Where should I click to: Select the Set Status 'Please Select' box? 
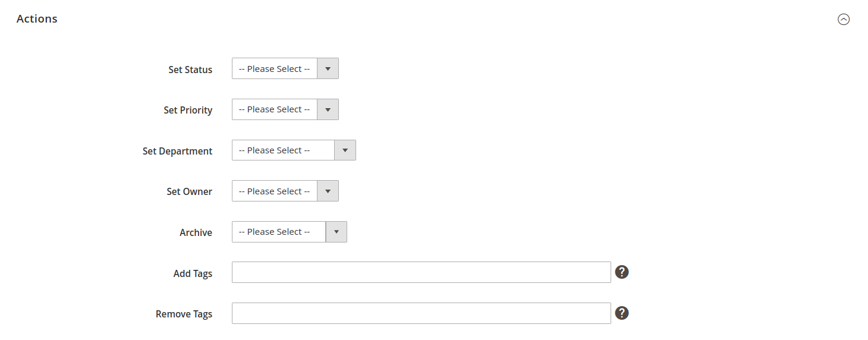[275, 69]
